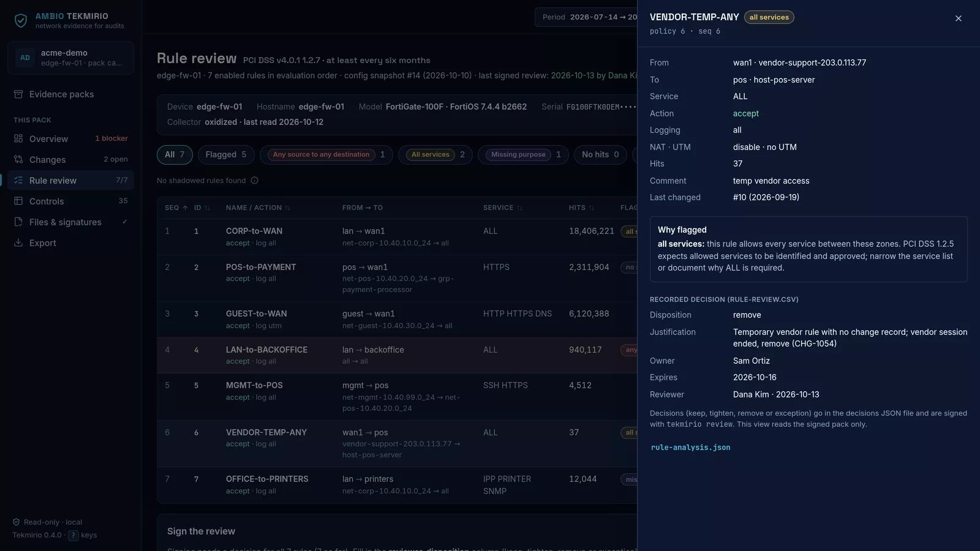This screenshot has width=980, height=551.
Task: Open the Changes section
Action: coord(70,160)
